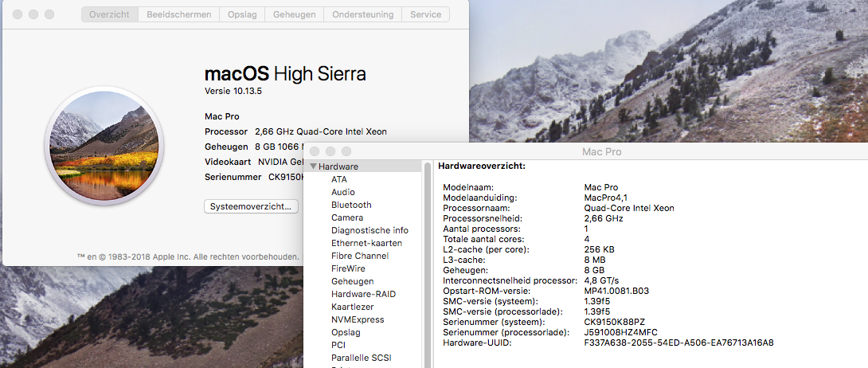Click the Hardwareoverzicht heading
This screenshot has width=868, height=368.
(482, 166)
